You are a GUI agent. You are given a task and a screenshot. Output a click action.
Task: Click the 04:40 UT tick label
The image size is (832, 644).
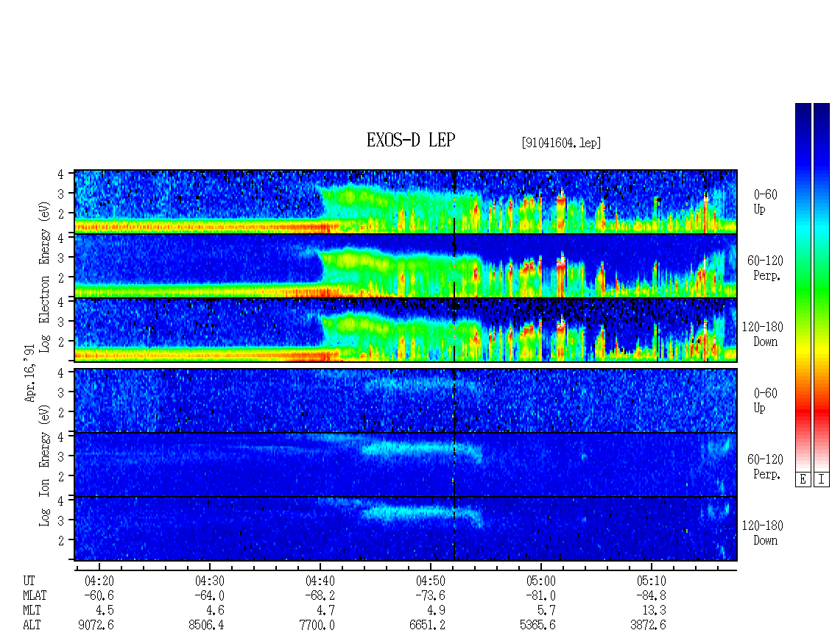click(320, 581)
